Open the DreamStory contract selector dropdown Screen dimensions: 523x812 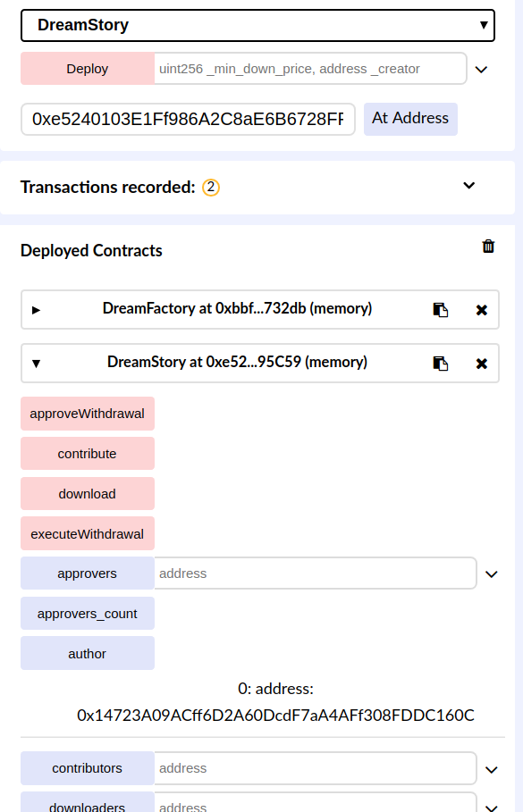coord(257,25)
